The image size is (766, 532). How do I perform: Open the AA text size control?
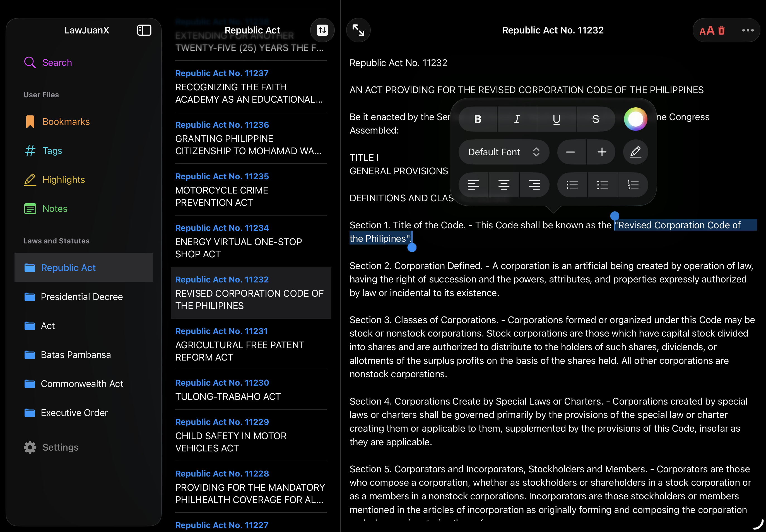coord(707,31)
